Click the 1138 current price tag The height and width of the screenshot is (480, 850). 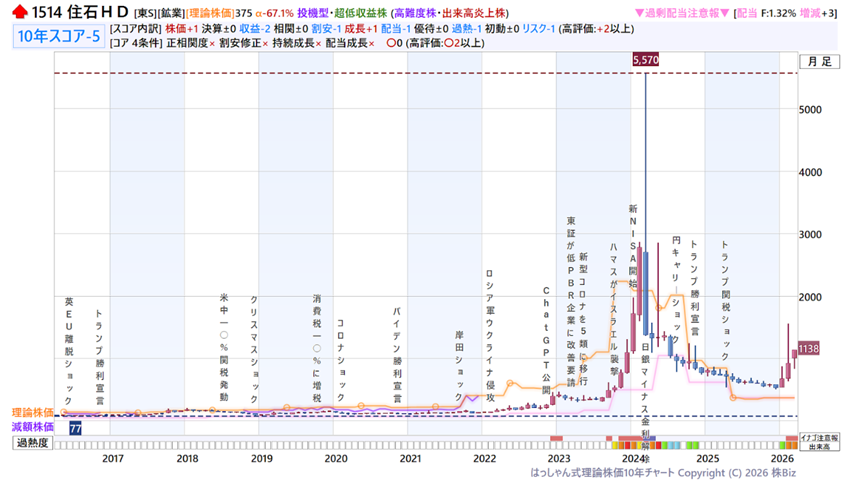click(x=809, y=348)
